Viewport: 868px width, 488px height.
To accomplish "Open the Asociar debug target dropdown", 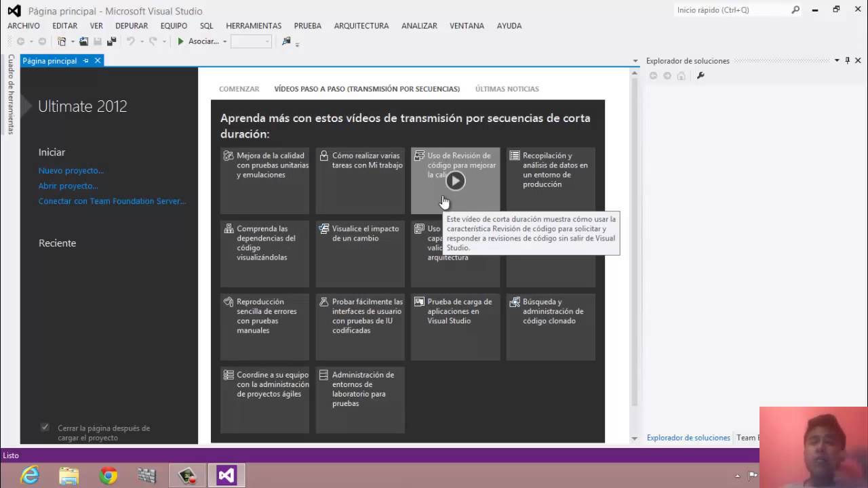I will pyautogui.click(x=224, y=42).
